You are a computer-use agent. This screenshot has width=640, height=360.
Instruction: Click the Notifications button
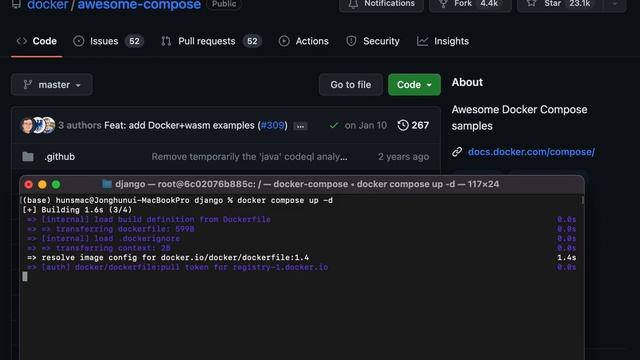pyautogui.click(x=381, y=4)
